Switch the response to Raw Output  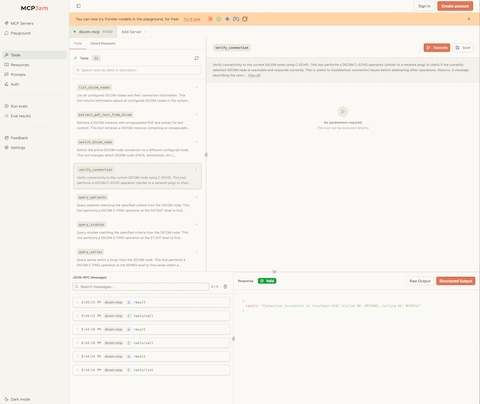click(x=420, y=281)
